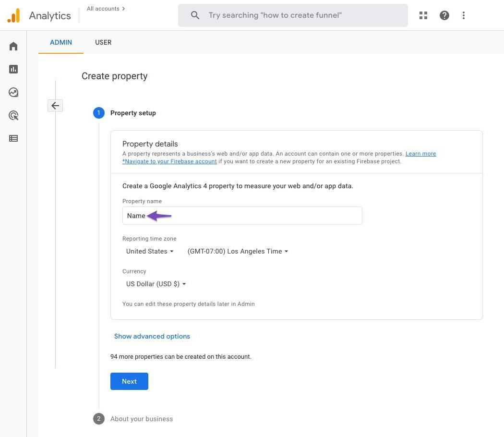Open the Learn more link

click(420, 154)
